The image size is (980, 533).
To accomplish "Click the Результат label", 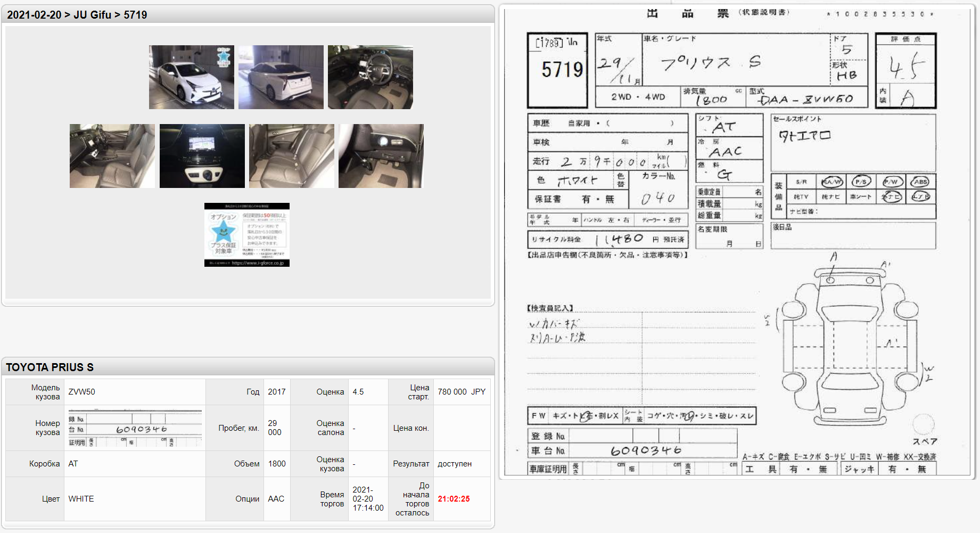I will [411, 464].
